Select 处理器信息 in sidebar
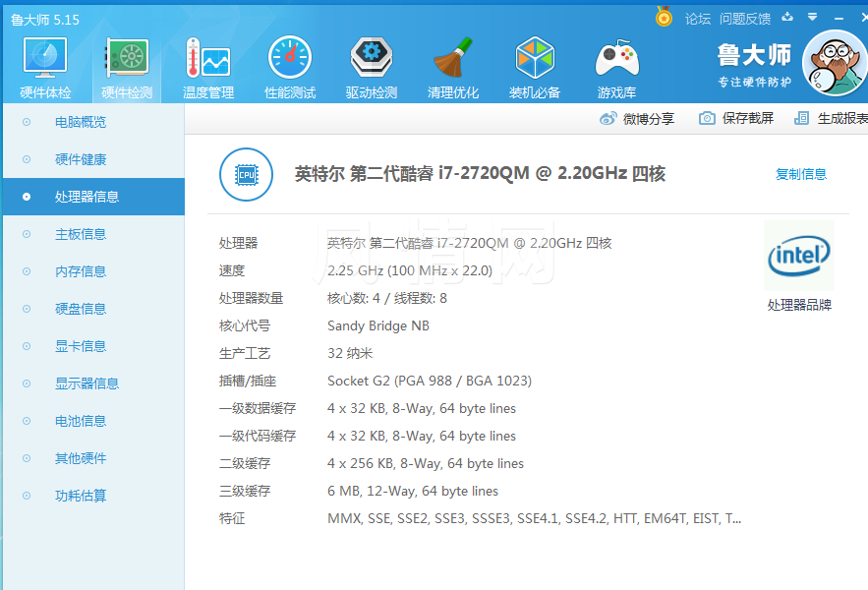Screen dimensions: 868x590 pyautogui.click(x=93, y=197)
